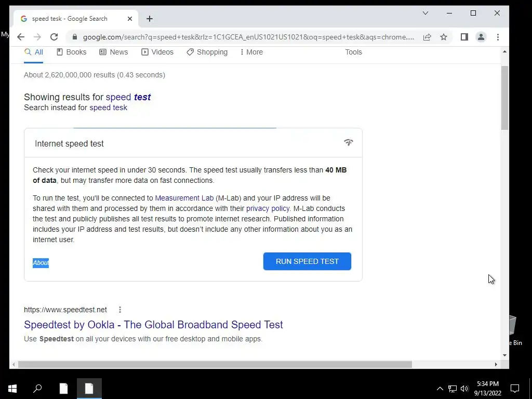Bookmark this page with the star icon
The width and height of the screenshot is (532, 399).
(444, 37)
